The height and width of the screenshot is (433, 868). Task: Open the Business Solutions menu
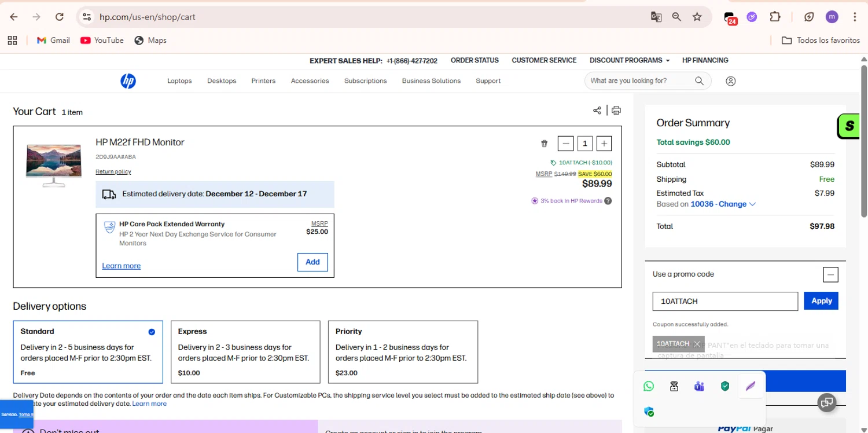point(431,81)
